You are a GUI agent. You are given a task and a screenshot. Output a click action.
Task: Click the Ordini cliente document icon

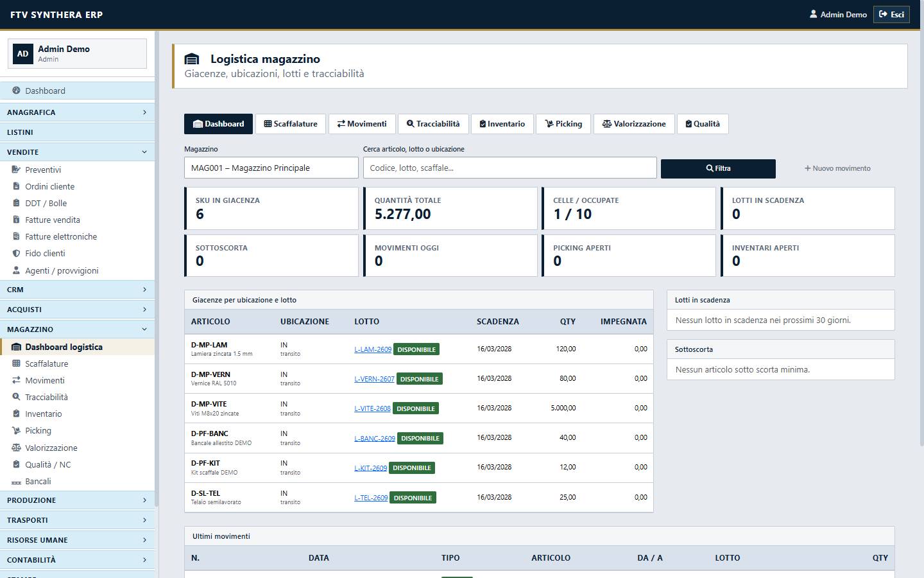pyautogui.click(x=16, y=186)
